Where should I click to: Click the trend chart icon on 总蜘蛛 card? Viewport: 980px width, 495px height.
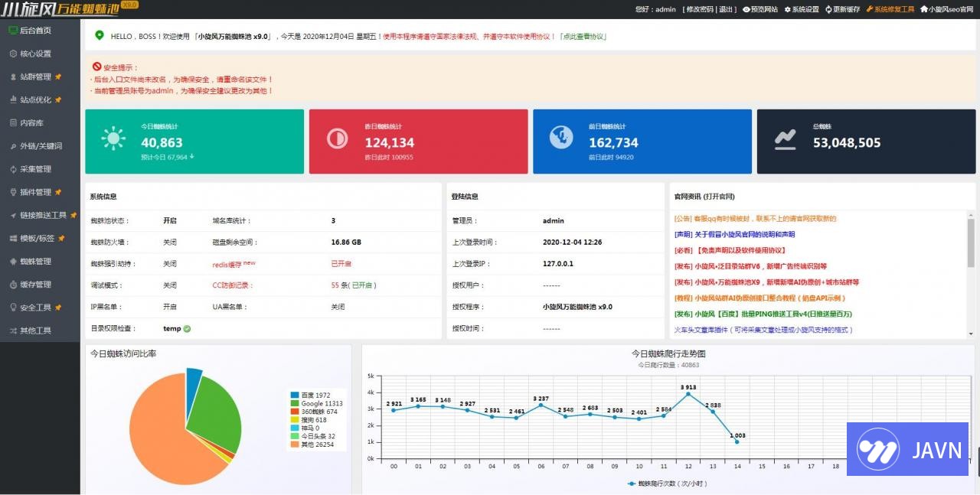click(786, 138)
